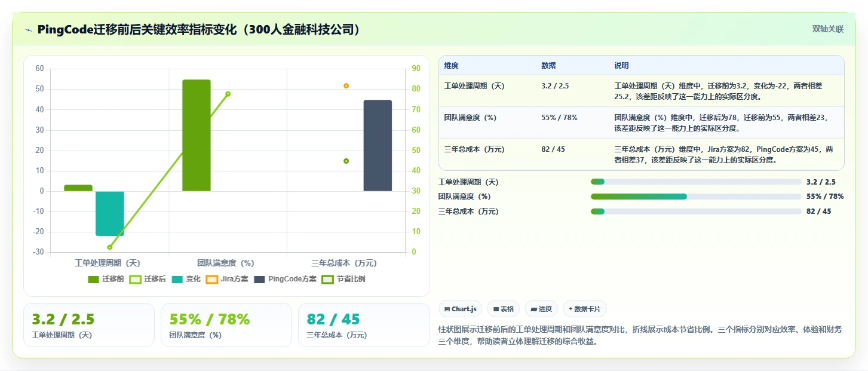The image size is (868, 371).
Task: Click the 进度 tag
Action: pos(541,309)
